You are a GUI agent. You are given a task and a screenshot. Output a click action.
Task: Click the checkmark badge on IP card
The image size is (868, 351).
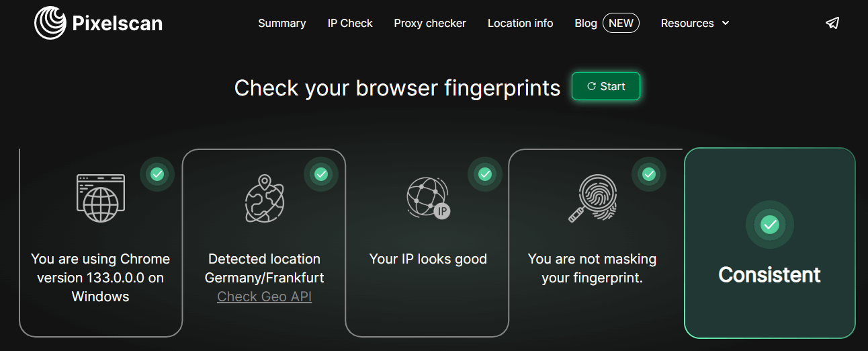point(485,174)
